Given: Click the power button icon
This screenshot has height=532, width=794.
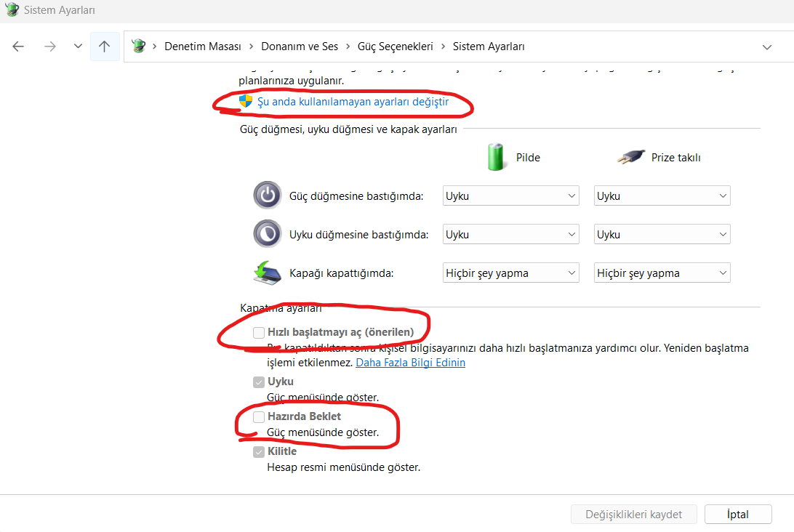Looking at the screenshot, I should click(268, 196).
